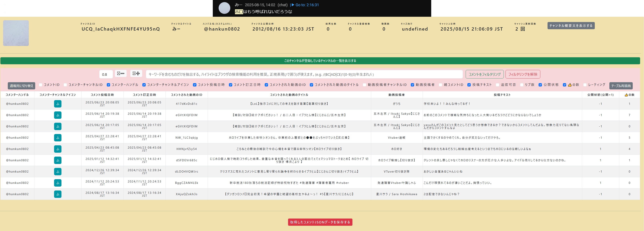The image size is (644, 231).
Task: Click the zoom-out minus button
Action: (121, 74)
